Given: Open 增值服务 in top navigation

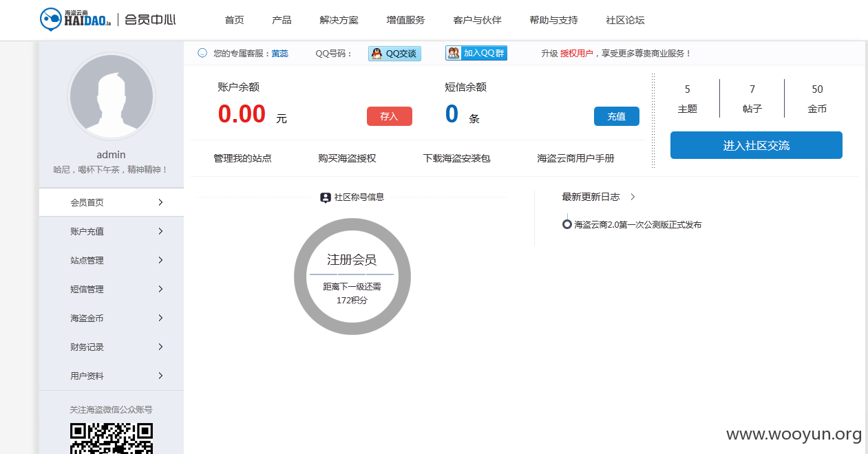Looking at the screenshot, I should (406, 20).
